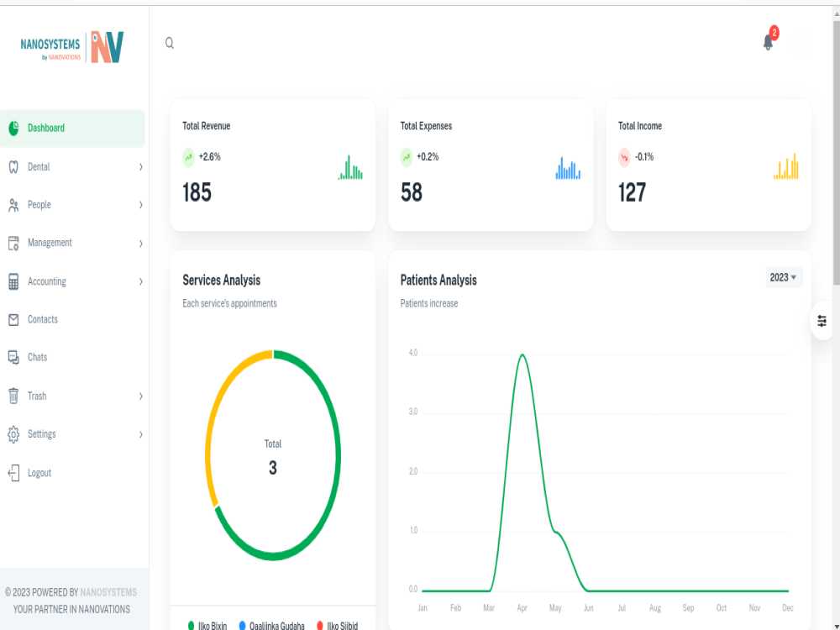Toggle Ilko Bixin legend entry
The height and width of the screenshot is (630, 840).
[207, 626]
